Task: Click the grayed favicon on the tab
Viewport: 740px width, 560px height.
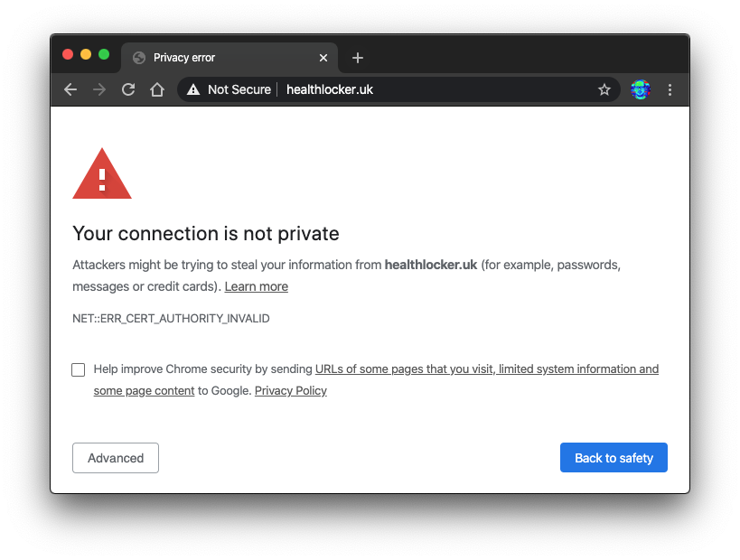Action: [x=138, y=57]
